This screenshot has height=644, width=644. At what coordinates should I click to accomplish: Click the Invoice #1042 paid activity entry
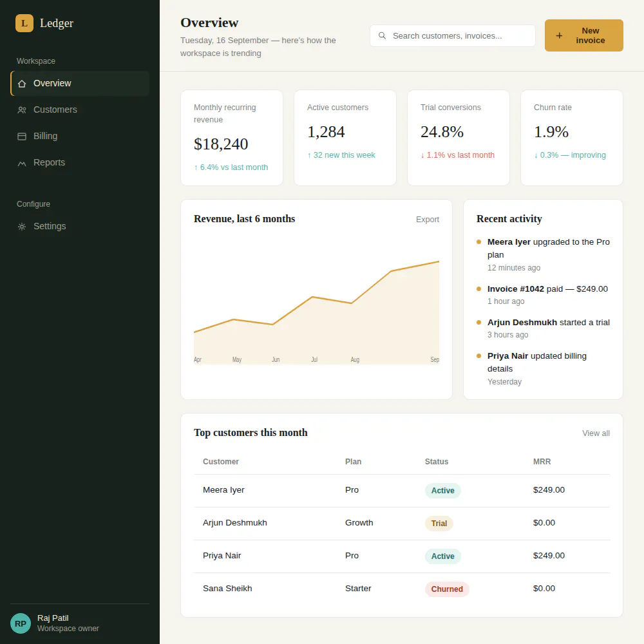[543, 295]
